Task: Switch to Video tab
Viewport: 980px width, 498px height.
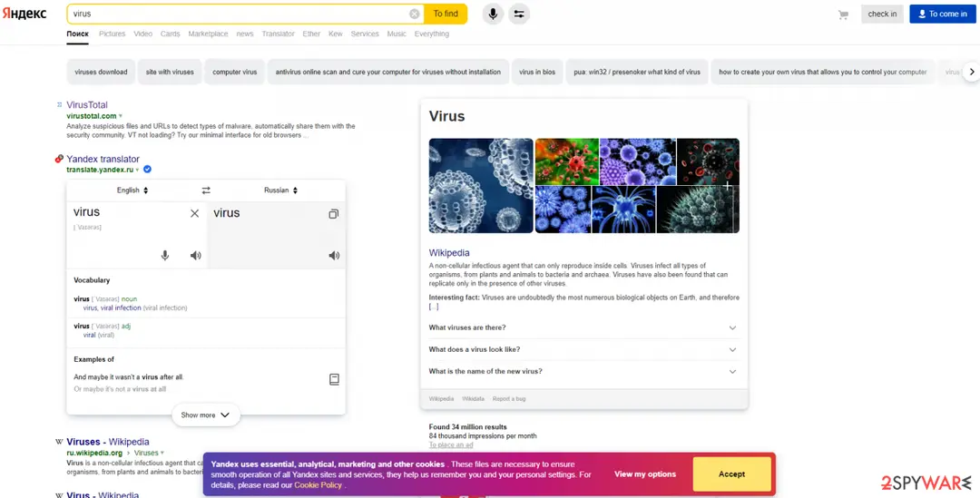Action: tap(143, 34)
